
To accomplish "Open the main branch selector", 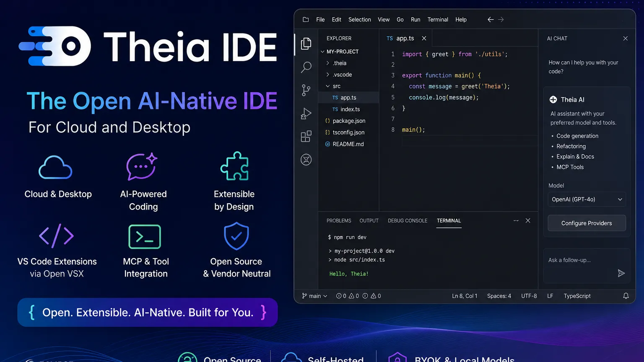I will pos(314,296).
